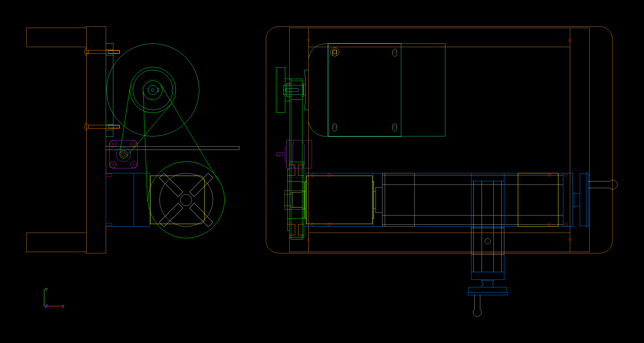
Task: Select the right yellow rectangle block
Action: tap(538, 200)
